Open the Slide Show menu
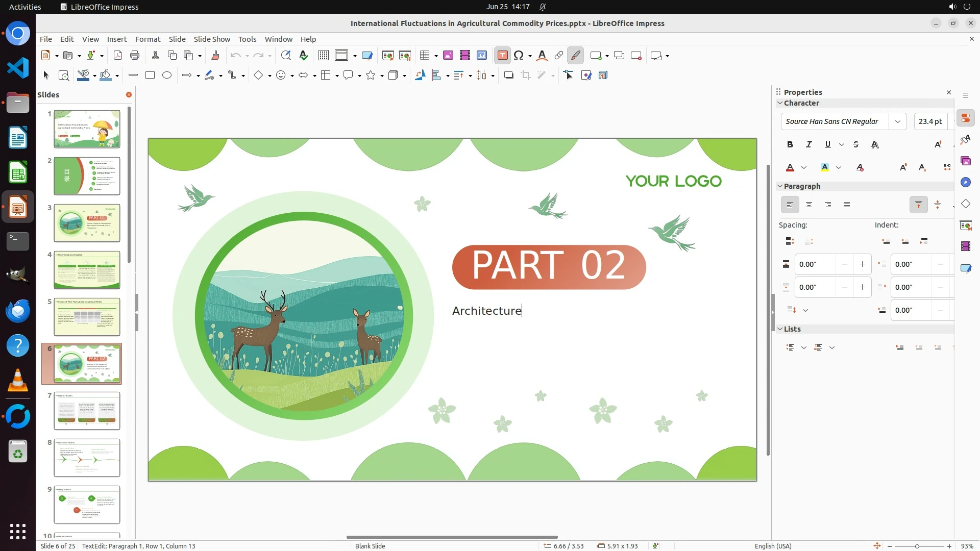The width and height of the screenshot is (980, 551). coord(212,39)
